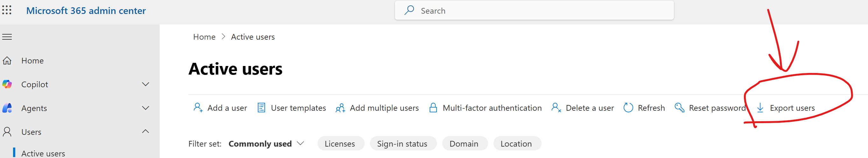The image size is (868, 158).
Task: Go to Home in the sidebar
Action: pyautogui.click(x=32, y=61)
